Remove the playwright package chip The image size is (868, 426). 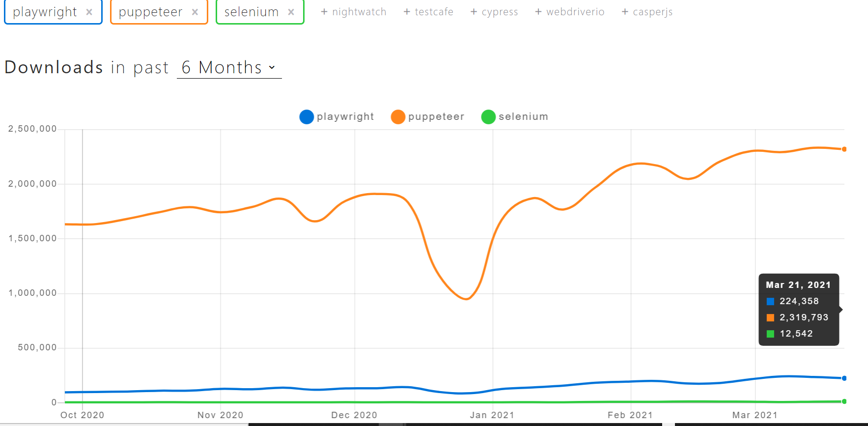point(89,12)
